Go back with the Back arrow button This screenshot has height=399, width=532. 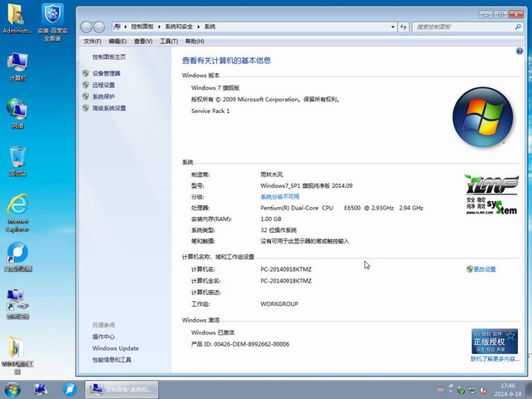(86, 27)
